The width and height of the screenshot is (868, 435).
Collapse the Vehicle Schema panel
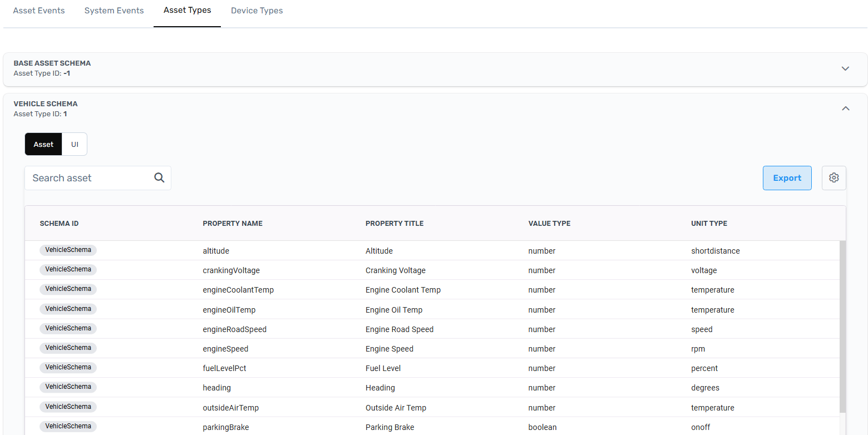click(845, 108)
